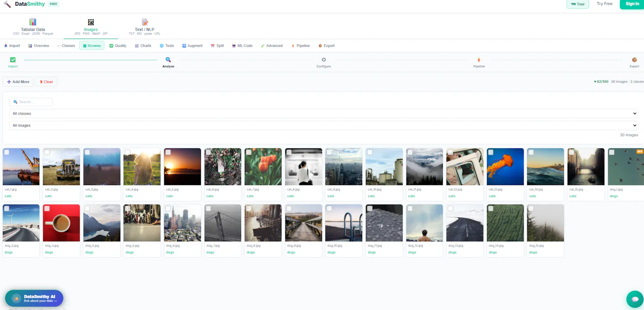644x310 pixels.
Task: Open the dog_14.jpg green field thumbnail
Action: (x=505, y=223)
